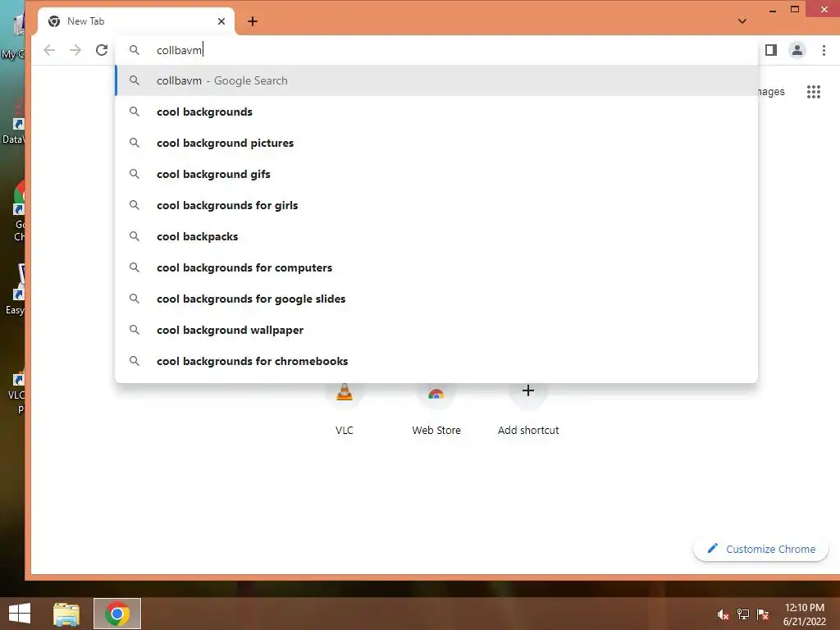Click the Chrome taskbar icon
The height and width of the screenshot is (630, 840).
pos(117,614)
